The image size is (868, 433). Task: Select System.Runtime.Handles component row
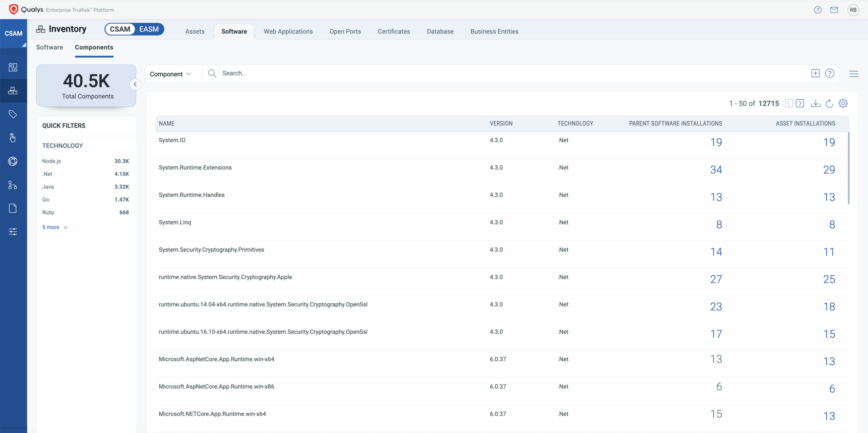tap(502, 199)
